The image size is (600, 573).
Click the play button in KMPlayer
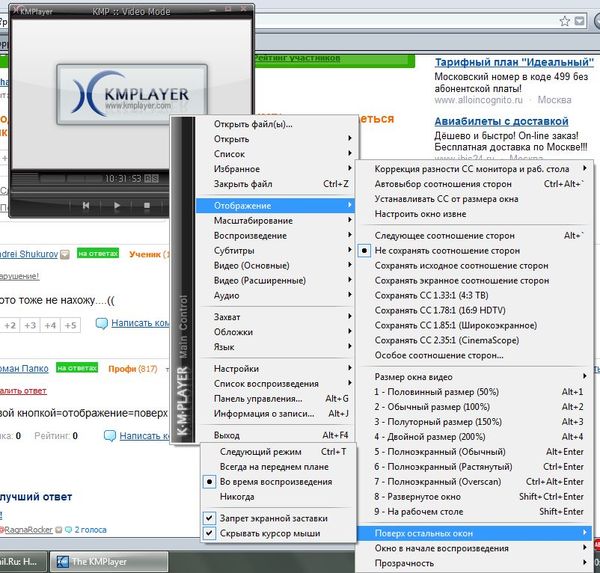point(117,206)
